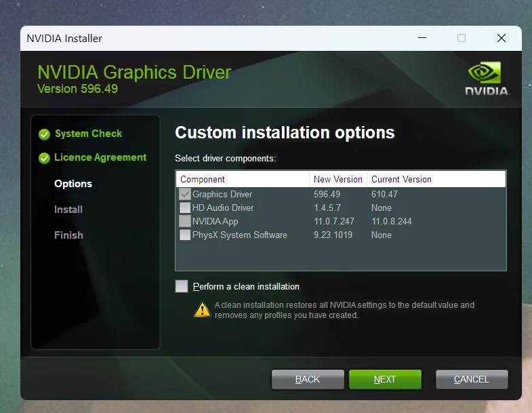Select the Finish step
The image size is (532, 413).
(68, 235)
